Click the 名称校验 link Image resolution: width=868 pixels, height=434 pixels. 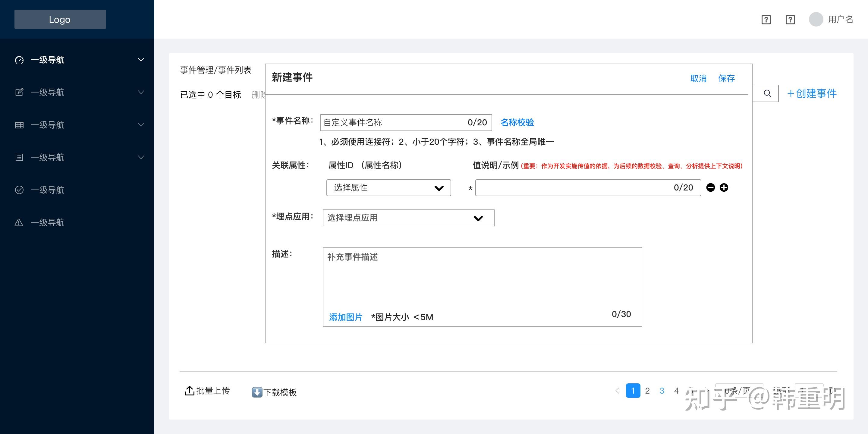tap(517, 122)
